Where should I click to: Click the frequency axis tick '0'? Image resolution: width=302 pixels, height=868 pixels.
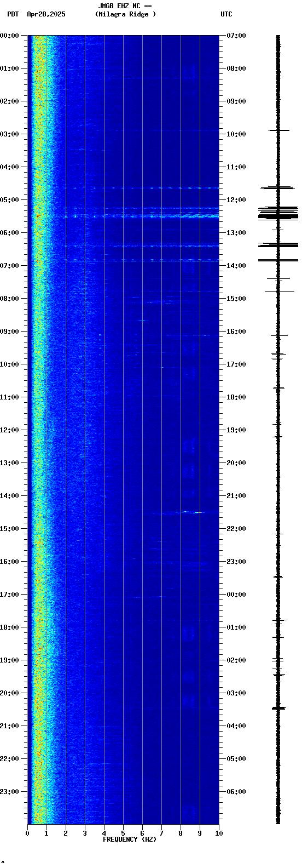(27, 833)
